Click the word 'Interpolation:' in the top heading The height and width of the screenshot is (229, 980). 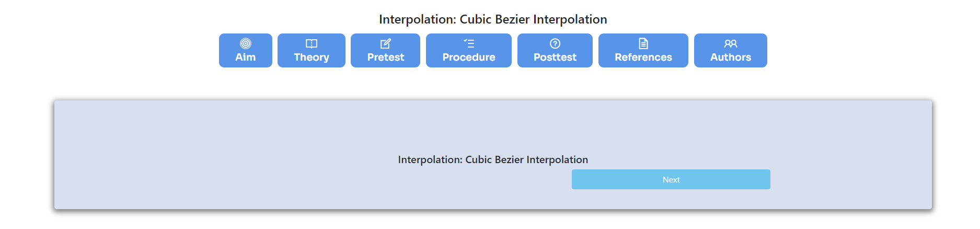coord(418,19)
